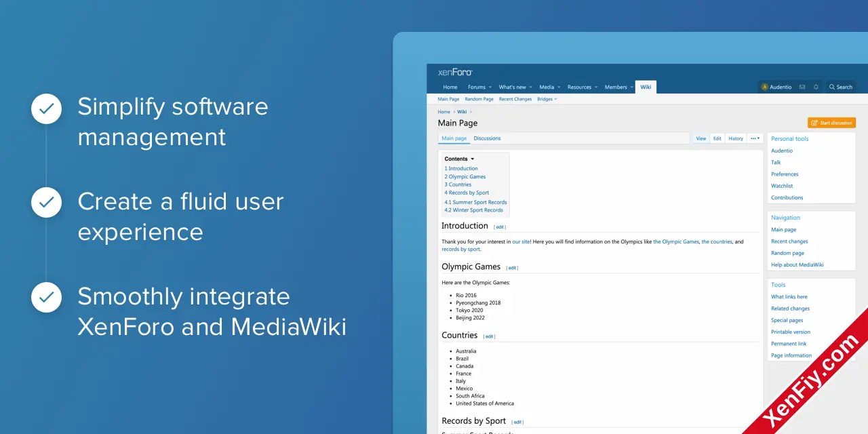Viewport: 868px width, 434px height.
Task: Click Page information under Tools
Action: pyautogui.click(x=791, y=355)
